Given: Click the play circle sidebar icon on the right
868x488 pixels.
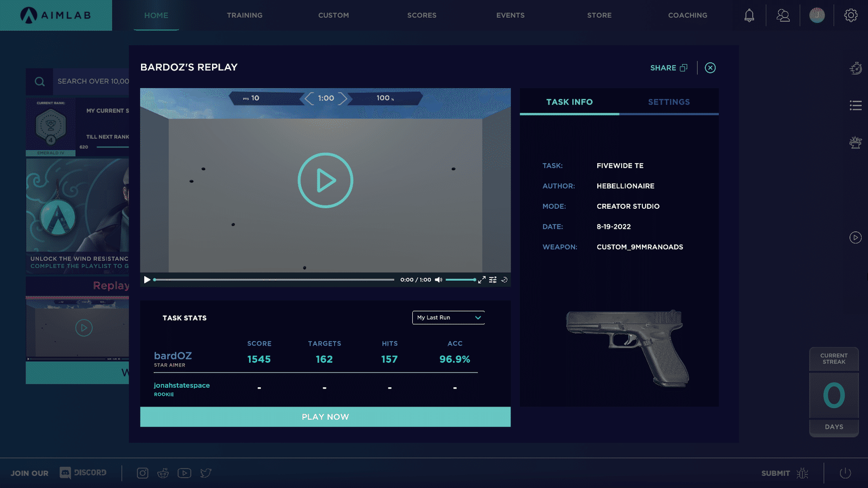Looking at the screenshot, I should (856, 237).
